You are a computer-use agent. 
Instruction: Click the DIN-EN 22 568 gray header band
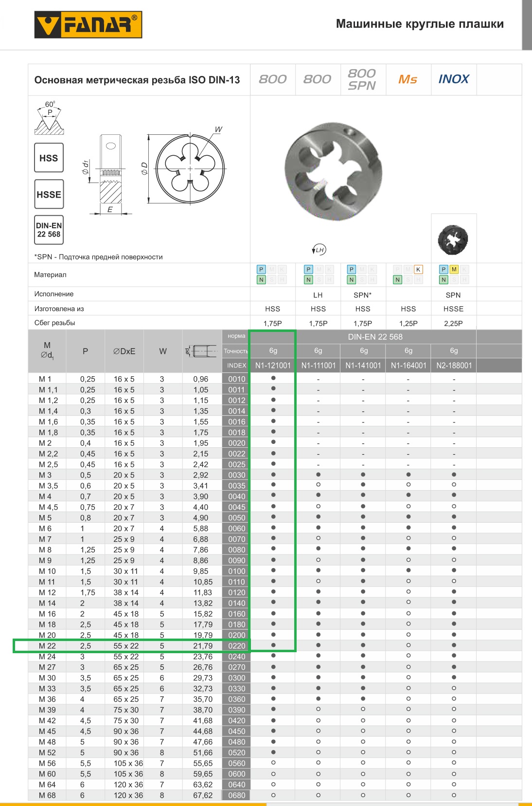[x=375, y=337]
